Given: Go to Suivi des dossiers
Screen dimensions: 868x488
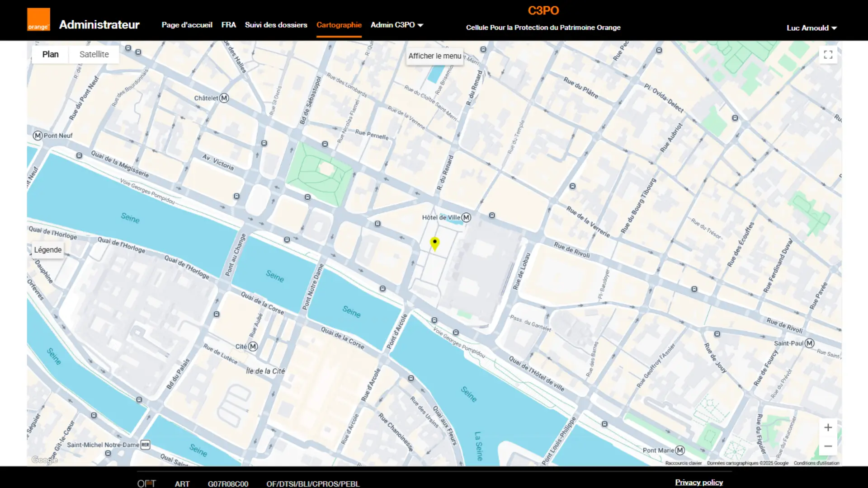Looking at the screenshot, I should point(276,25).
